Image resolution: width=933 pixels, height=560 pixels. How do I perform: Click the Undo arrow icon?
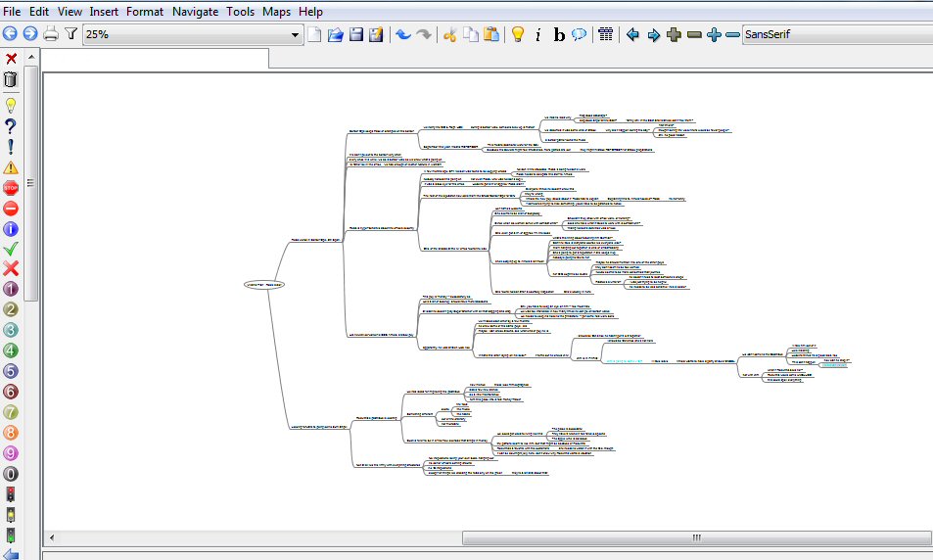click(x=402, y=34)
